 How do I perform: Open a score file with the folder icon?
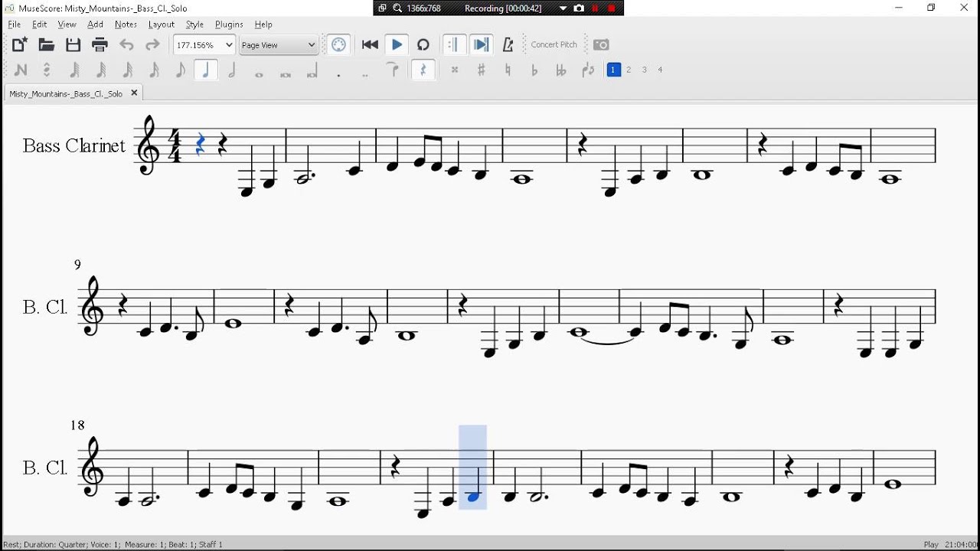click(47, 45)
